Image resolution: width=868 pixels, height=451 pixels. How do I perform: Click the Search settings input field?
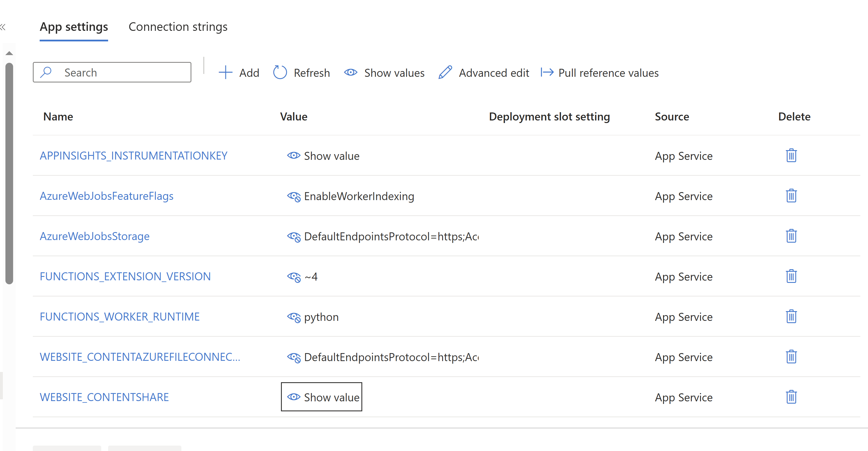pyautogui.click(x=118, y=73)
